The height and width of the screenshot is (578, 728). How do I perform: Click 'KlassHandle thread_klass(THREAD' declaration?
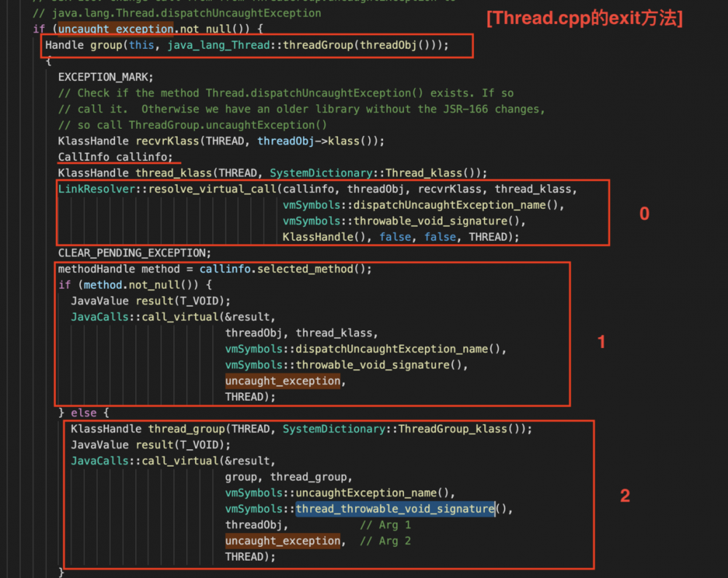(x=157, y=173)
